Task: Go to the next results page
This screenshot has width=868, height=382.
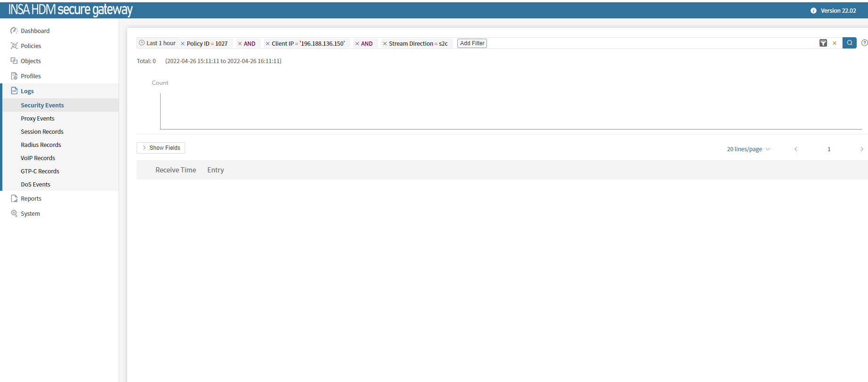Action: pos(861,149)
